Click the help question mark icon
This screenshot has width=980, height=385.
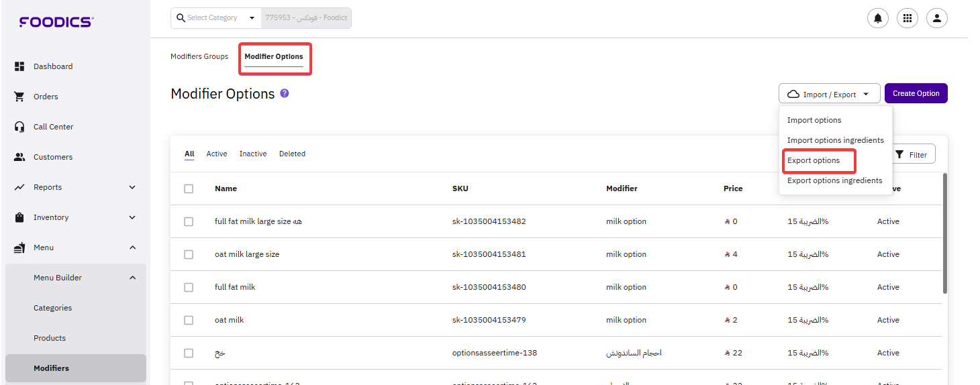(285, 94)
